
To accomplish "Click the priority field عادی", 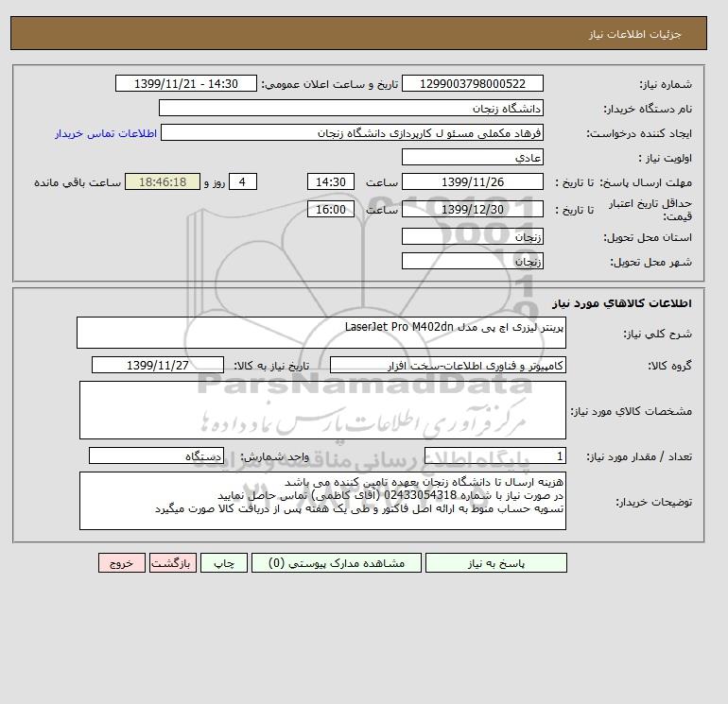I will click(472, 157).
